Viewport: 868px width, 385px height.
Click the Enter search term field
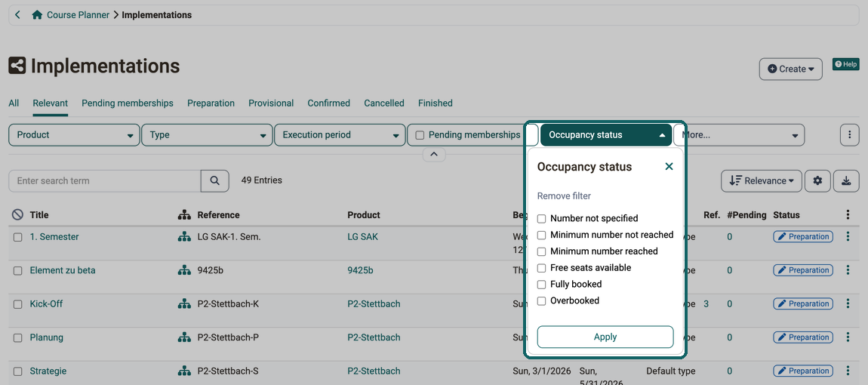click(105, 180)
